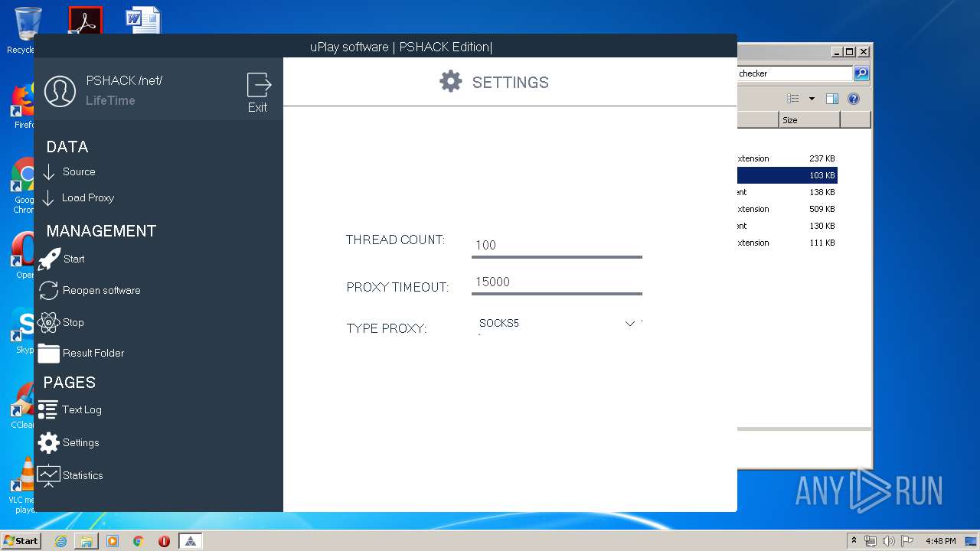The height and width of the screenshot is (551, 980).
Task: Click the volume tray icon
Action: (x=889, y=541)
